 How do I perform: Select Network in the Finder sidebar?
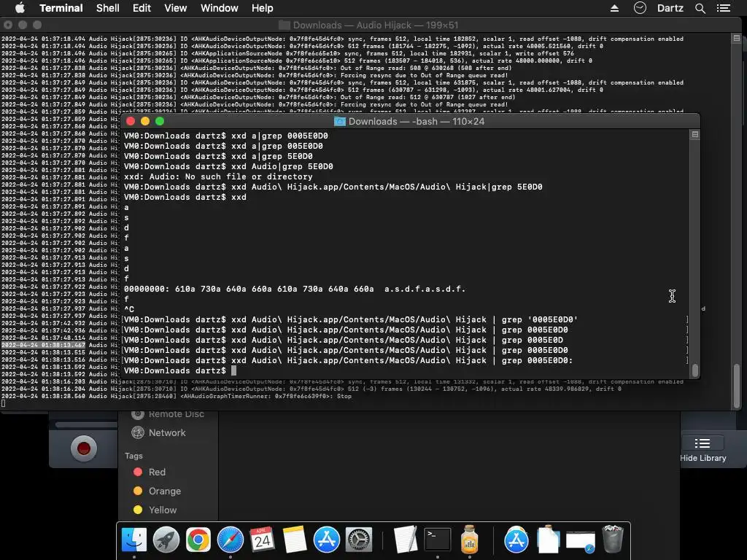[x=167, y=433]
